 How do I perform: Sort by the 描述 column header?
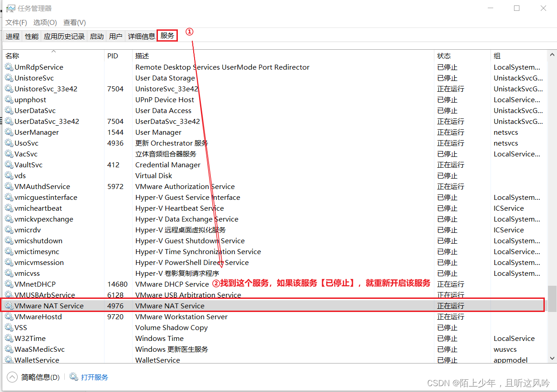(283, 56)
